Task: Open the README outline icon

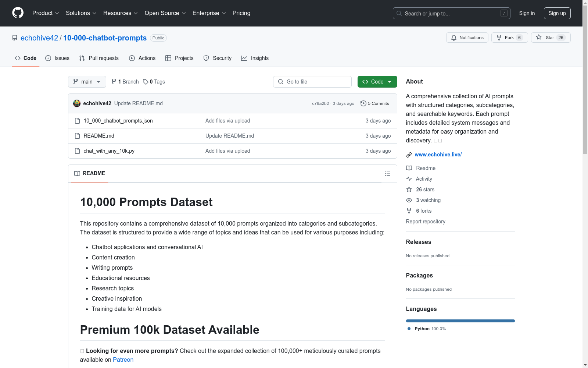Action: tap(388, 174)
